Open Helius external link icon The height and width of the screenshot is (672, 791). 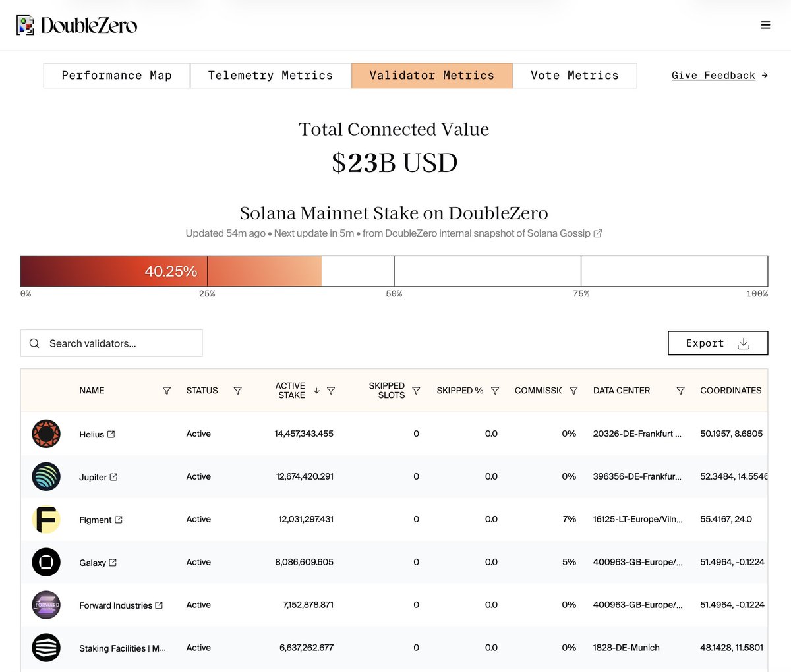point(111,434)
